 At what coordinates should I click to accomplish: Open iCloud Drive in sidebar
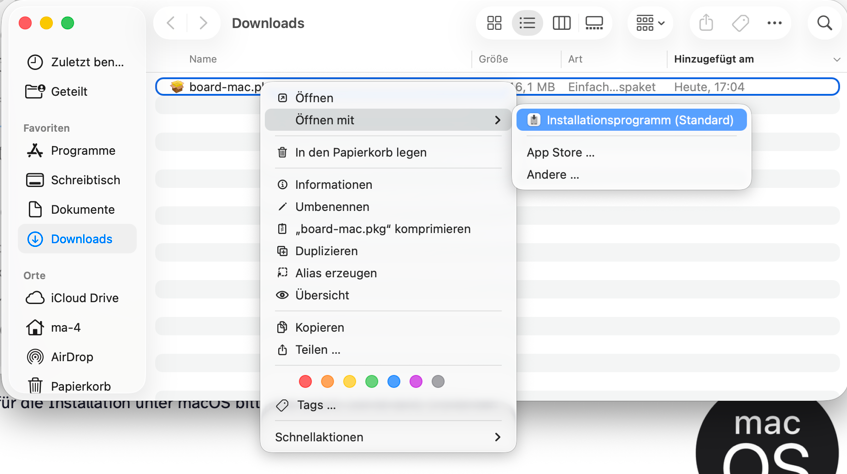tap(84, 298)
